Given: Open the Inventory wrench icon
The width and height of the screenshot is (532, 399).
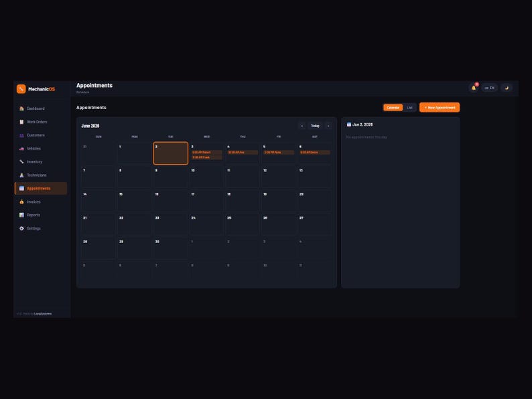Looking at the screenshot, I should [x=21, y=162].
